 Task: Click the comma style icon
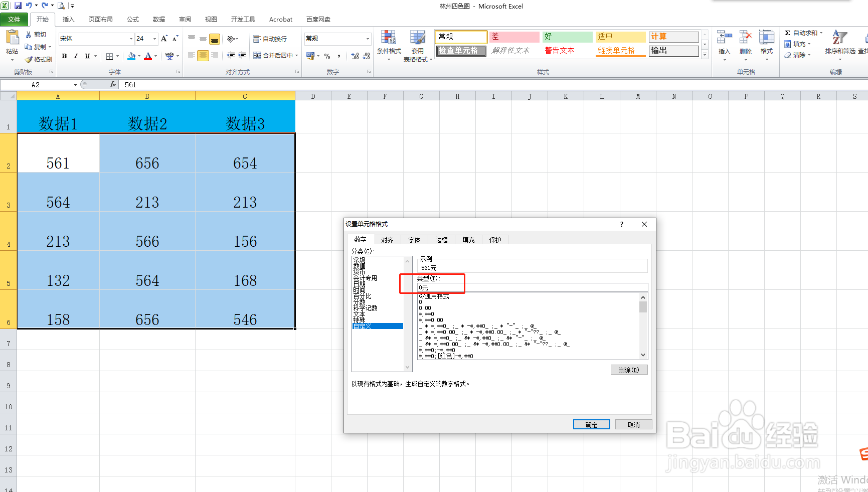point(339,56)
